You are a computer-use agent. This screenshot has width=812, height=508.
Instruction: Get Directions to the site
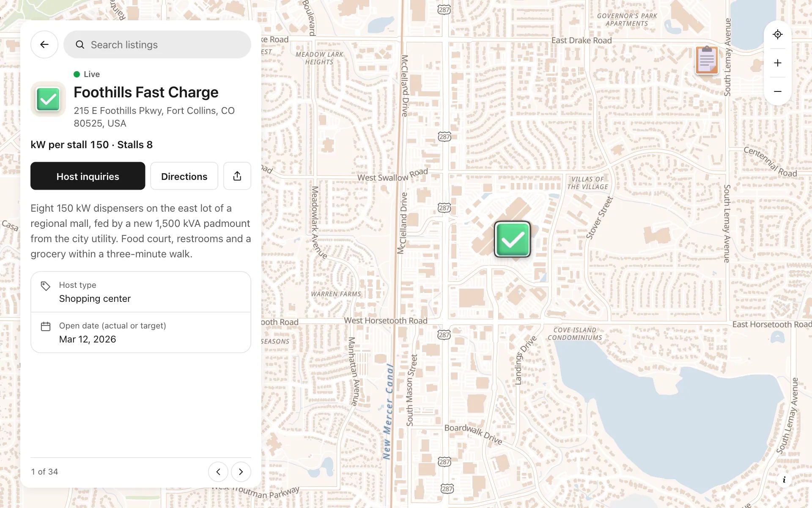(184, 176)
